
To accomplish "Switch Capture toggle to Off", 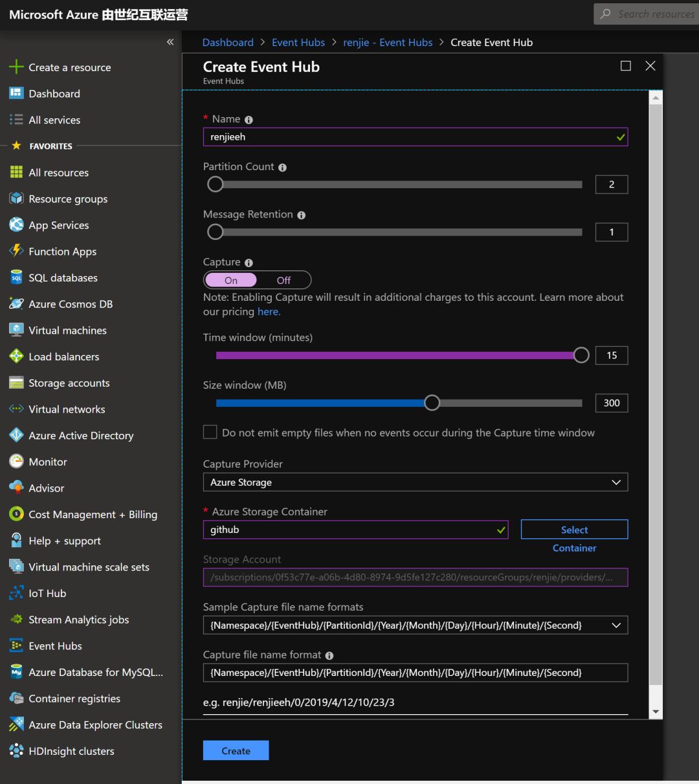I will [x=283, y=280].
